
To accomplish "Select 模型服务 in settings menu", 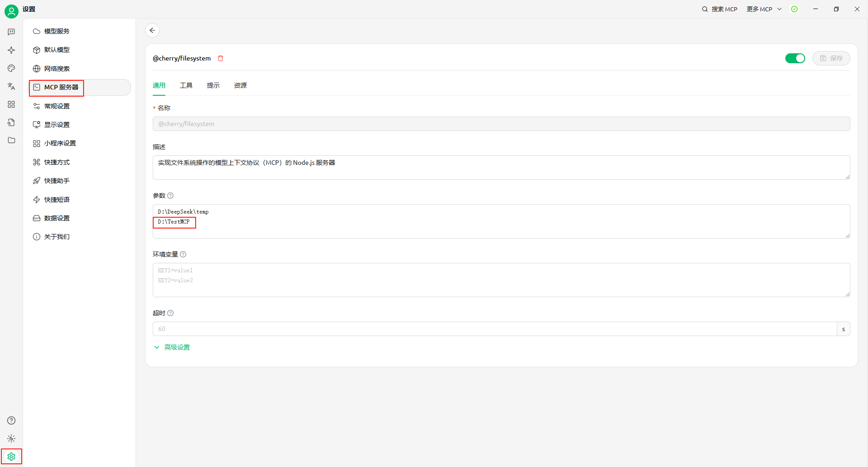I will (x=57, y=31).
